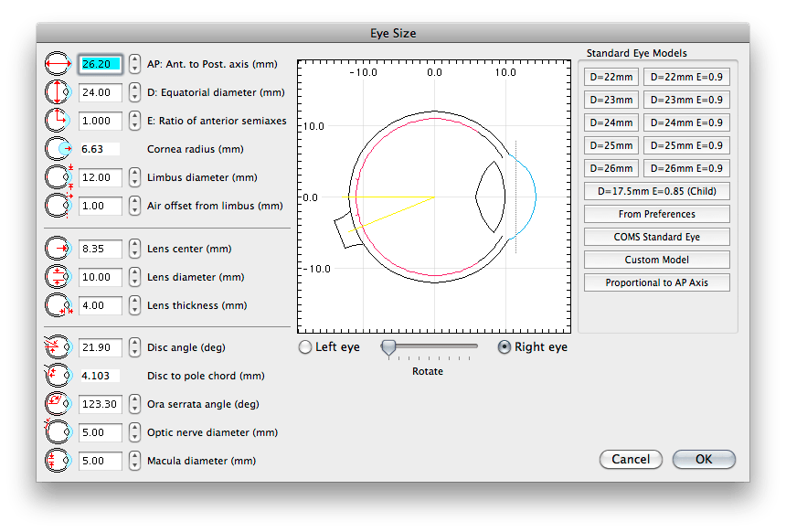Click the Optic nerve diameter 5.00 field
The width and height of the screenshot is (786, 532).
[101, 432]
